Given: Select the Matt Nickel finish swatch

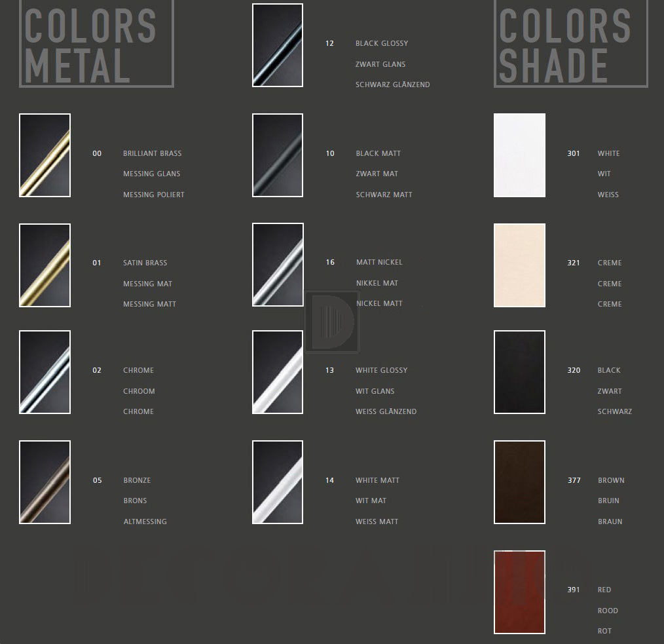Looking at the screenshot, I should (x=278, y=265).
